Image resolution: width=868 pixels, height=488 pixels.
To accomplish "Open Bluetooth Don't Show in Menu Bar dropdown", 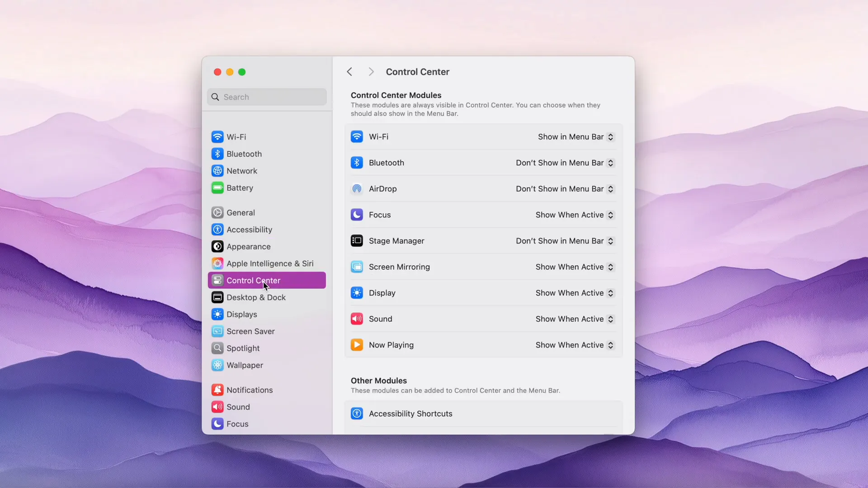I will pos(565,163).
